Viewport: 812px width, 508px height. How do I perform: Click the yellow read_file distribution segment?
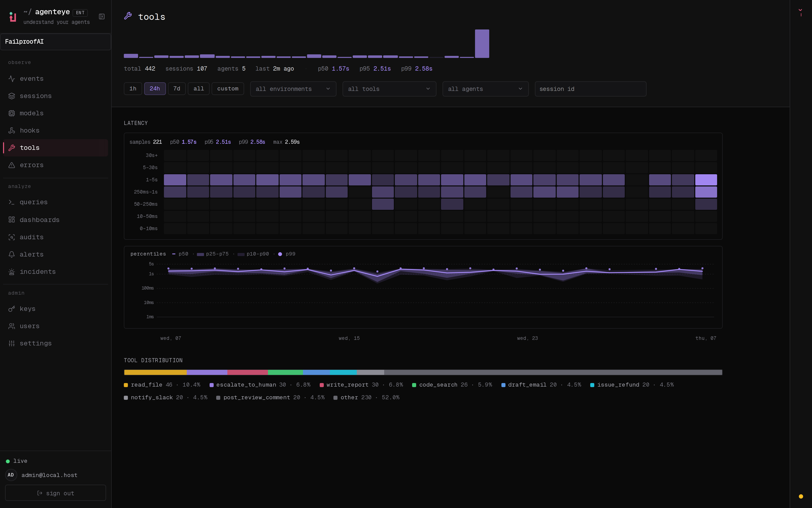click(155, 372)
